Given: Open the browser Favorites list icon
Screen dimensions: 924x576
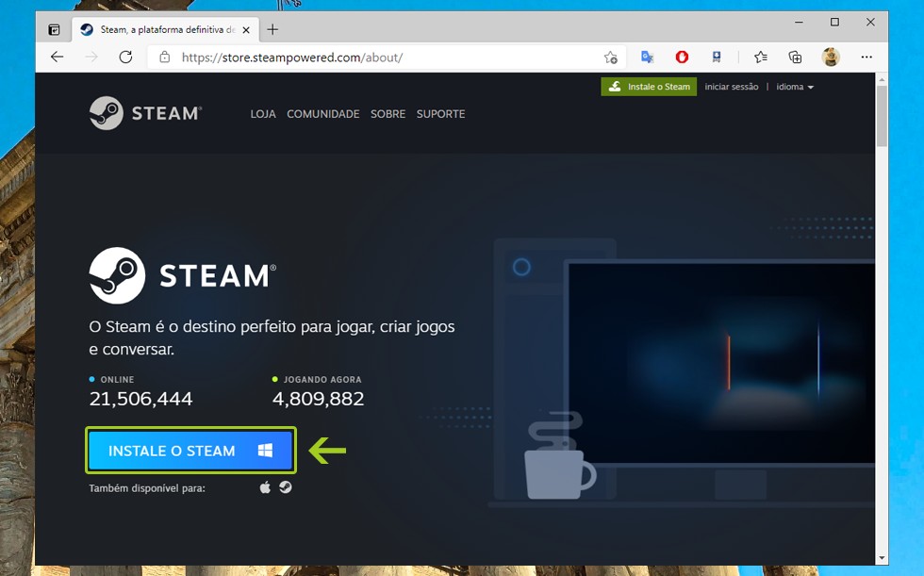Looking at the screenshot, I should tap(760, 57).
